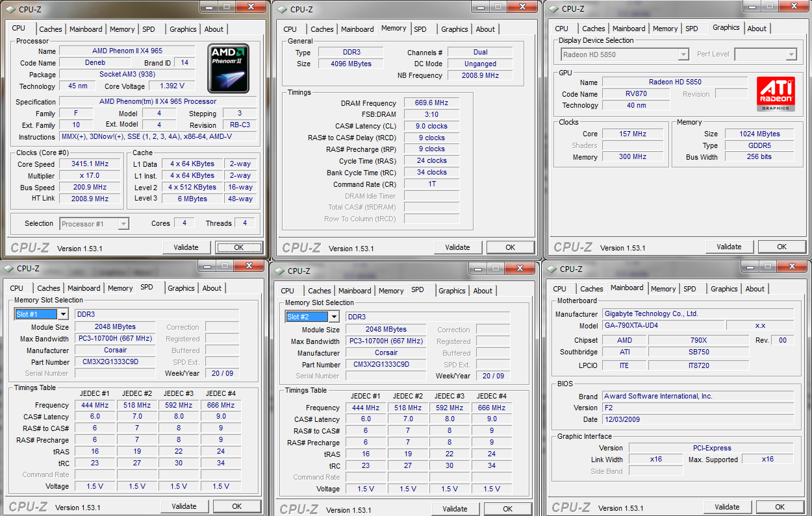This screenshot has width=812, height=516.
Task: Select the CPU tab in the Gigabyte motherboard window
Action: (x=560, y=289)
